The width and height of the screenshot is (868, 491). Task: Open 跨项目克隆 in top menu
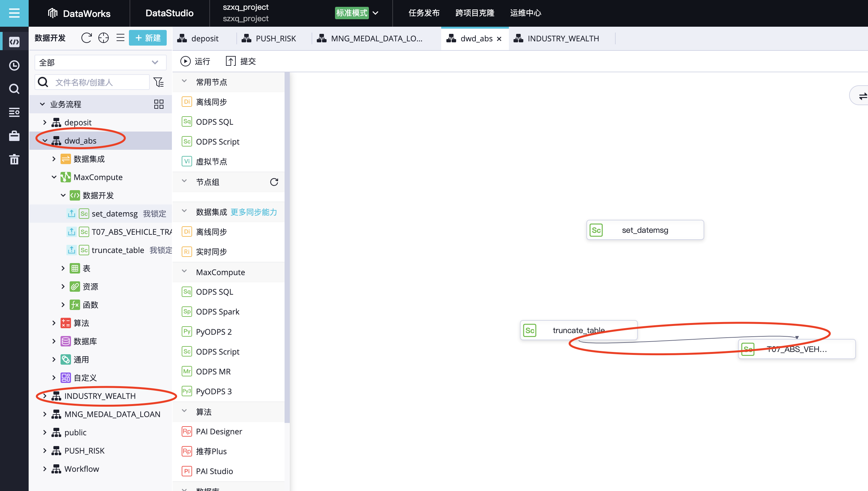[475, 13]
